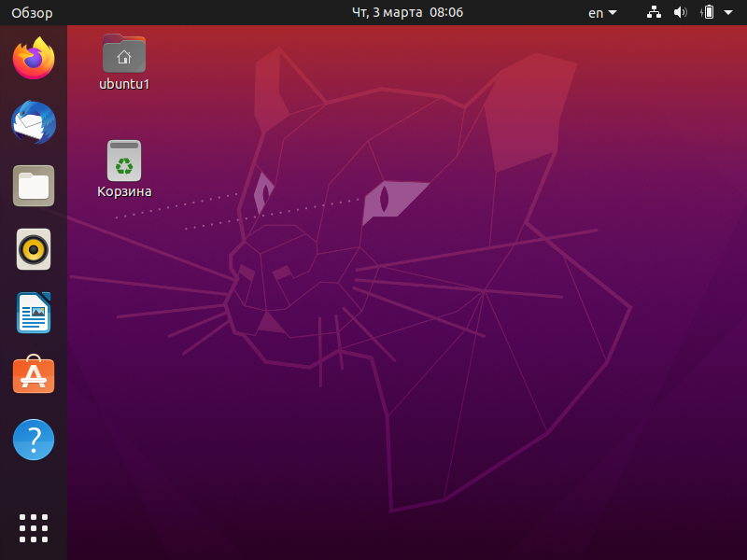Start the Rhythmbox music player
747x560 pixels.
(33, 249)
